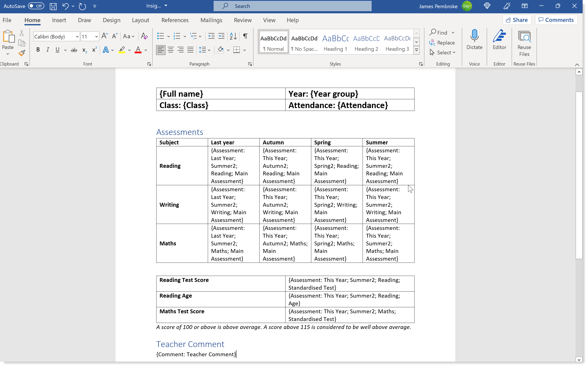Open the Editor pane
The height and width of the screenshot is (367, 588).
500,40
